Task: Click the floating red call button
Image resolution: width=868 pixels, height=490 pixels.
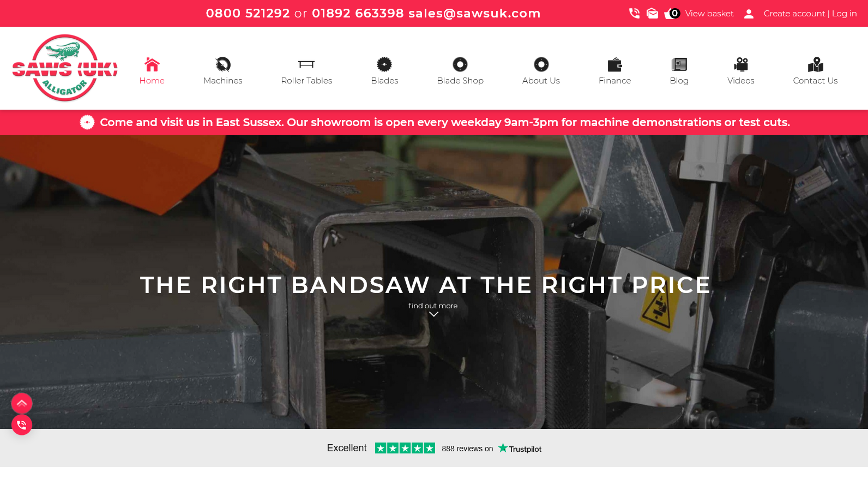Action: (x=22, y=425)
